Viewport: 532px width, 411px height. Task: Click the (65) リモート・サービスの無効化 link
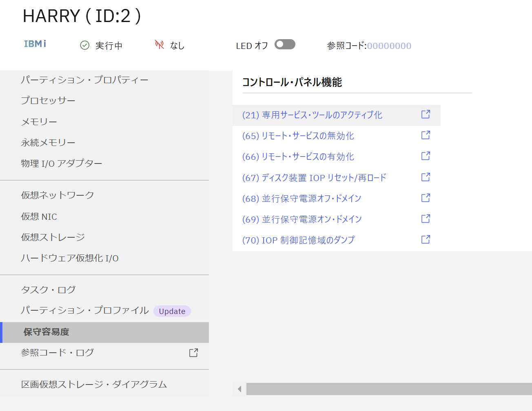pyautogui.click(x=298, y=136)
